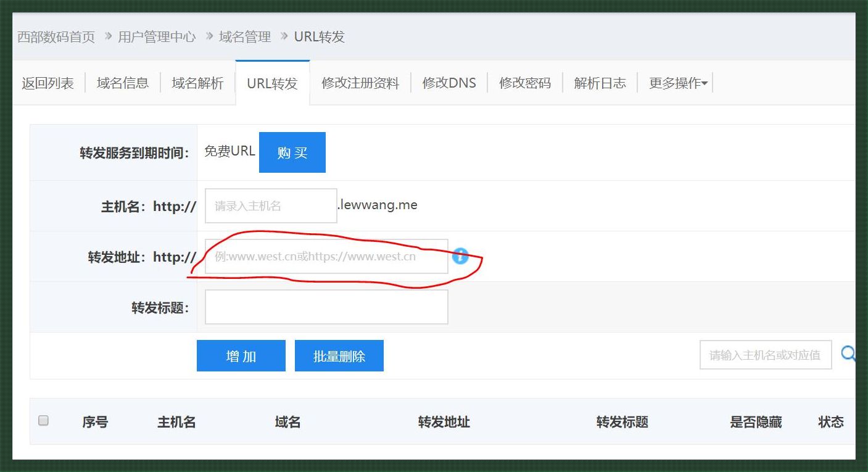The image size is (868, 472).
Task: Open the 用户管理中心 breadcrumb link
Action: (157, 36)
